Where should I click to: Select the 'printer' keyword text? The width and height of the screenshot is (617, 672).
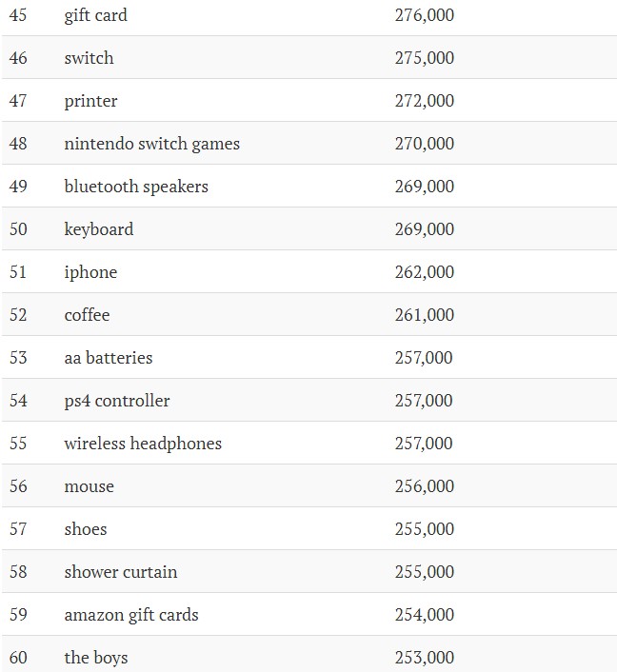coord(90,101)
